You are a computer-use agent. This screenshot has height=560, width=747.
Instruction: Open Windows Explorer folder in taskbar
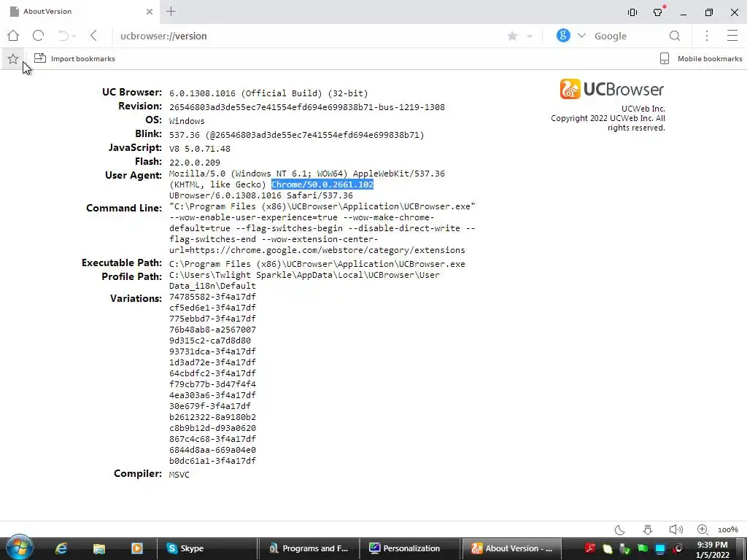[99, 548]
